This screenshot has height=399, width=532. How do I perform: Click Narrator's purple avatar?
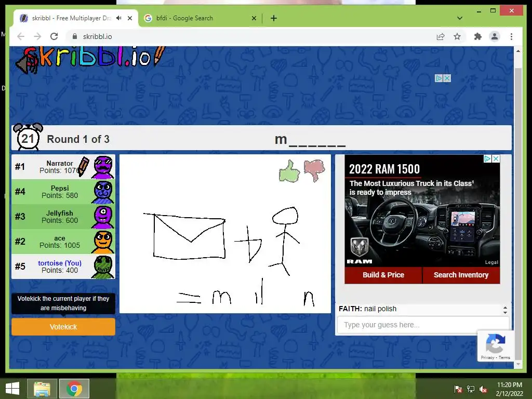(x=103, y=167)
